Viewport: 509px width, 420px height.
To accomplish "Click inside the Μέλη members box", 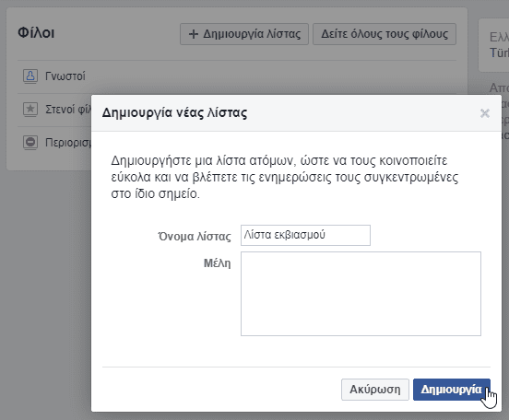I will 361,294.
